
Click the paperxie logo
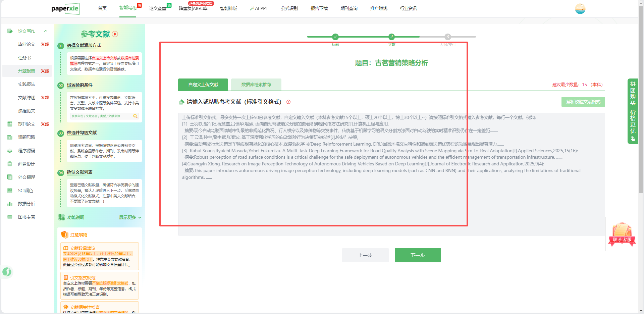coord(65,9)
